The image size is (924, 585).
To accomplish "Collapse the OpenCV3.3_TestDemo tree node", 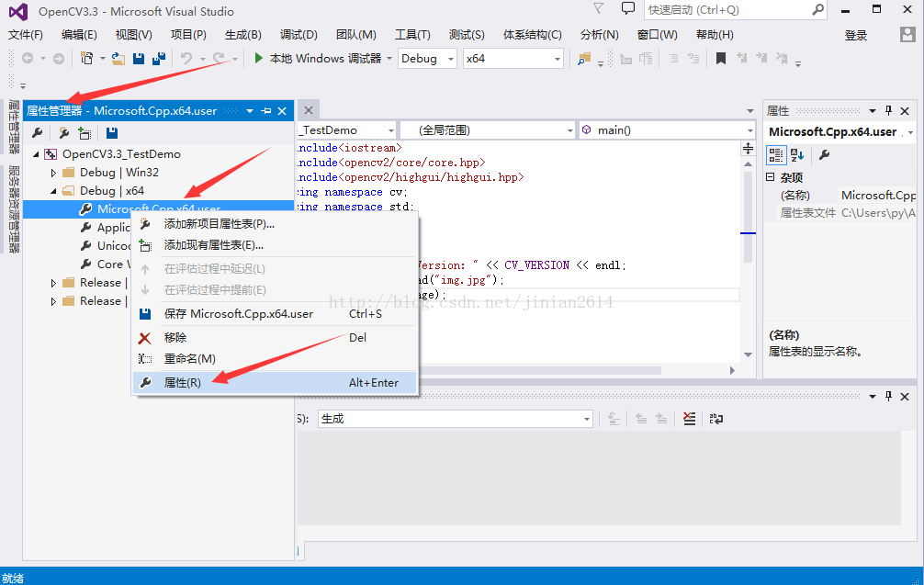I will 36,154.
